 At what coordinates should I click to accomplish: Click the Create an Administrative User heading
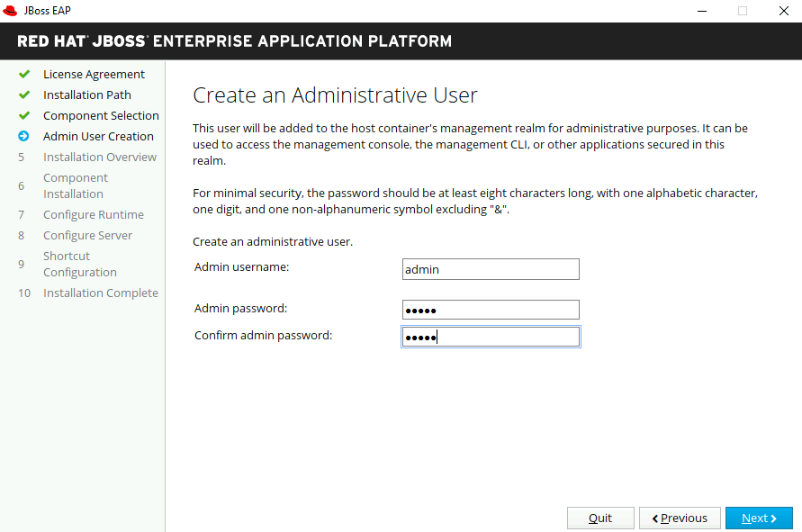pyautogui.click(x=335, y=95)
